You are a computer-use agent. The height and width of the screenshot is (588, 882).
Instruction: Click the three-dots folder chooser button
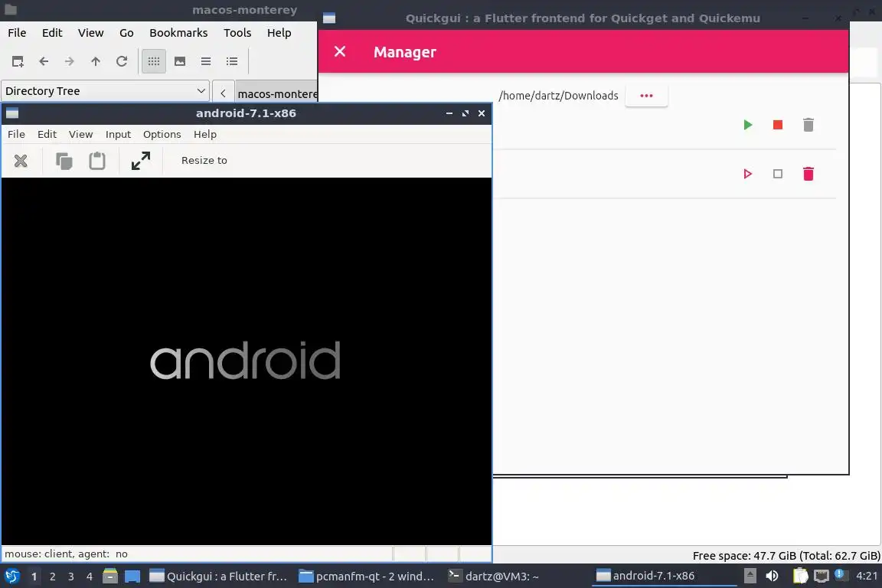tap(646, 96)
